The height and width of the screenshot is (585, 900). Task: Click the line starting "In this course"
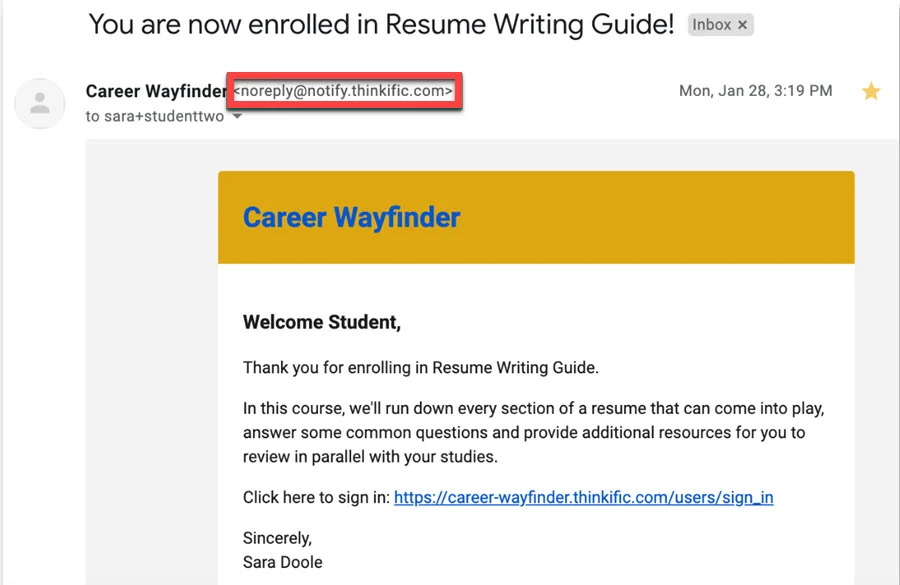[533, 409]
